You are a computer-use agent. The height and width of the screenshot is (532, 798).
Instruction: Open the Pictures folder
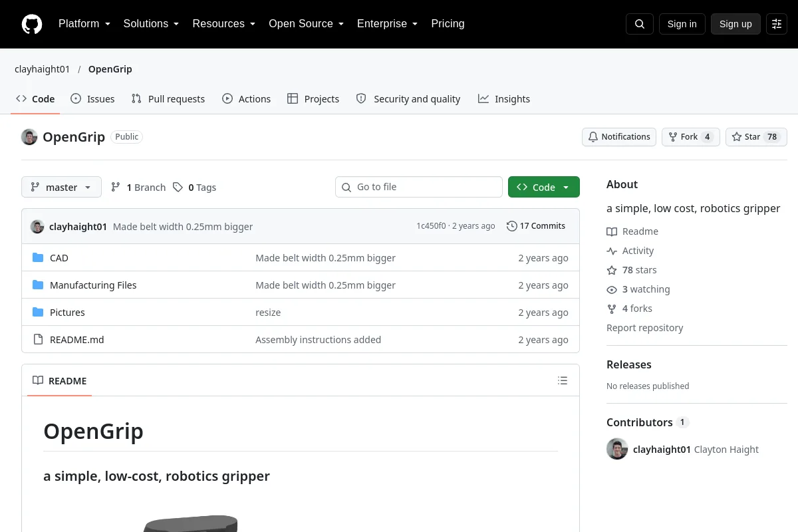67,313
